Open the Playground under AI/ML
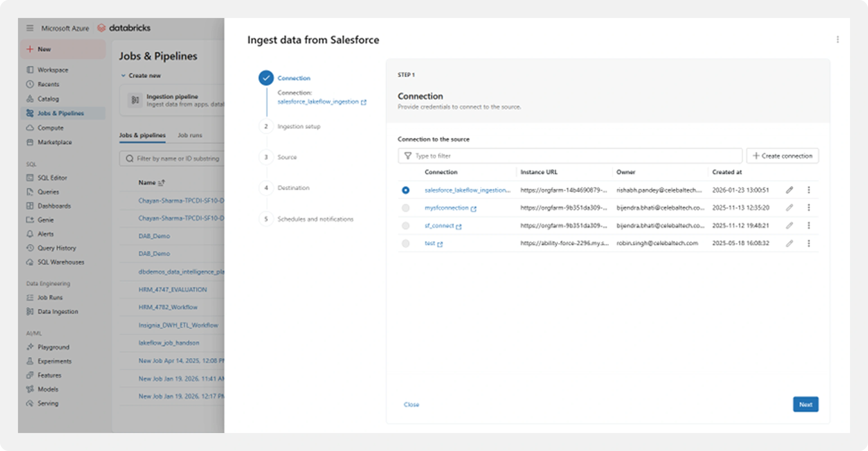 pyautogui.click(x=53, y=347)
